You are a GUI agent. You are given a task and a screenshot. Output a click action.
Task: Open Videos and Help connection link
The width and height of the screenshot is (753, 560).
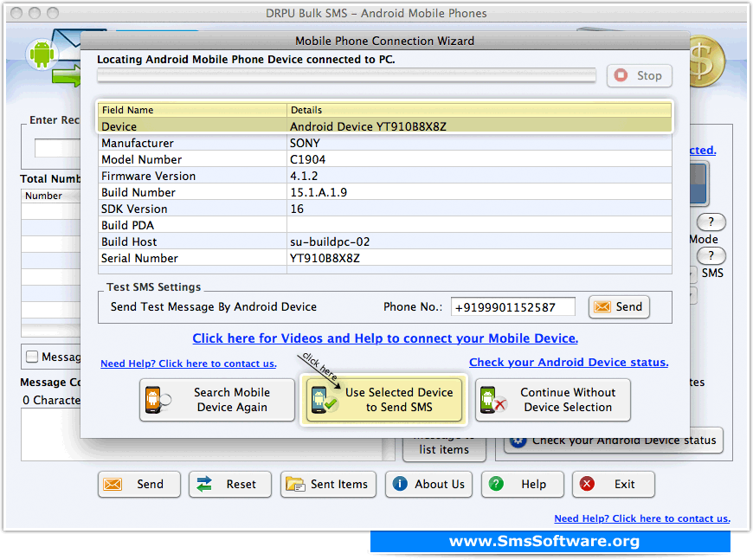[385, 338]
